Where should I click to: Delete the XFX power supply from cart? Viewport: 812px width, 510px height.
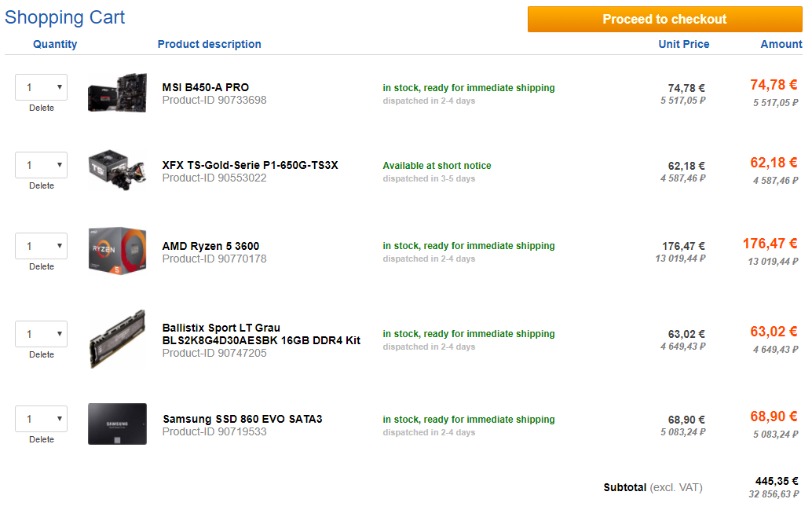tap(42, 185)
